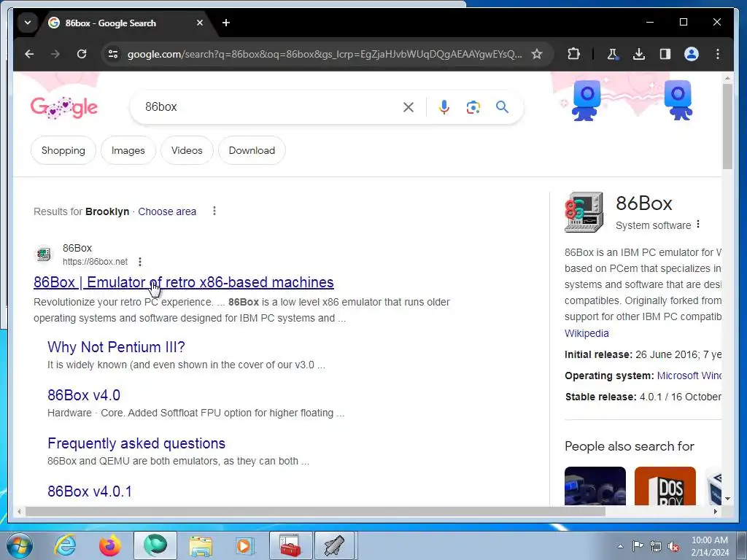The width and height of the screenshot is (747, 560).
Task: Open the Wikipedia link in the knowledge panel
Action: [587, 333]
